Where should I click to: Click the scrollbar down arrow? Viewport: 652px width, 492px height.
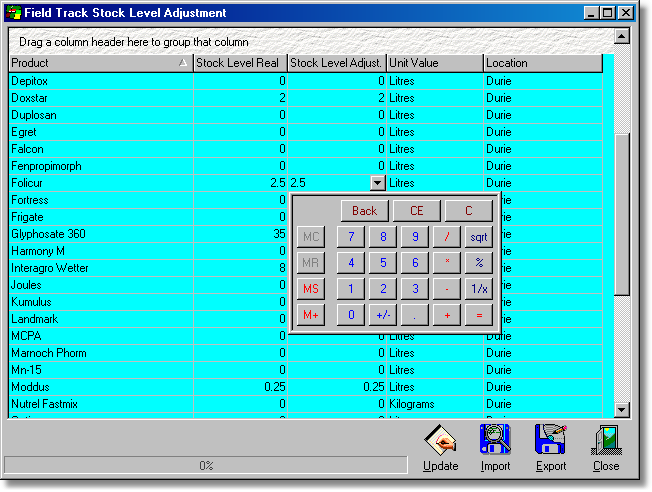(x=622, y=410)
